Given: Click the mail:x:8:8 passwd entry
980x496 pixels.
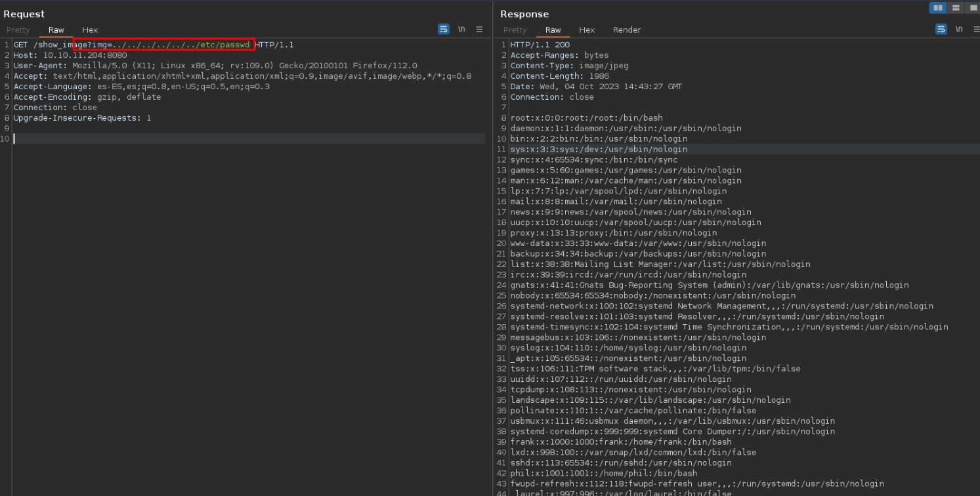Looking at the screenshot, I should pyautogui.click(x=616, y=202).
